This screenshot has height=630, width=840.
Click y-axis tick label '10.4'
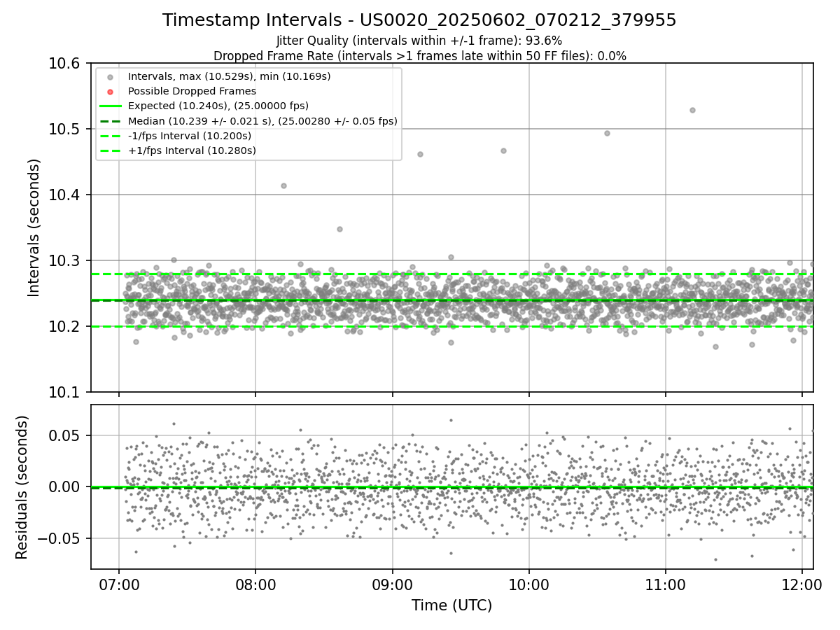click(64, 195)
